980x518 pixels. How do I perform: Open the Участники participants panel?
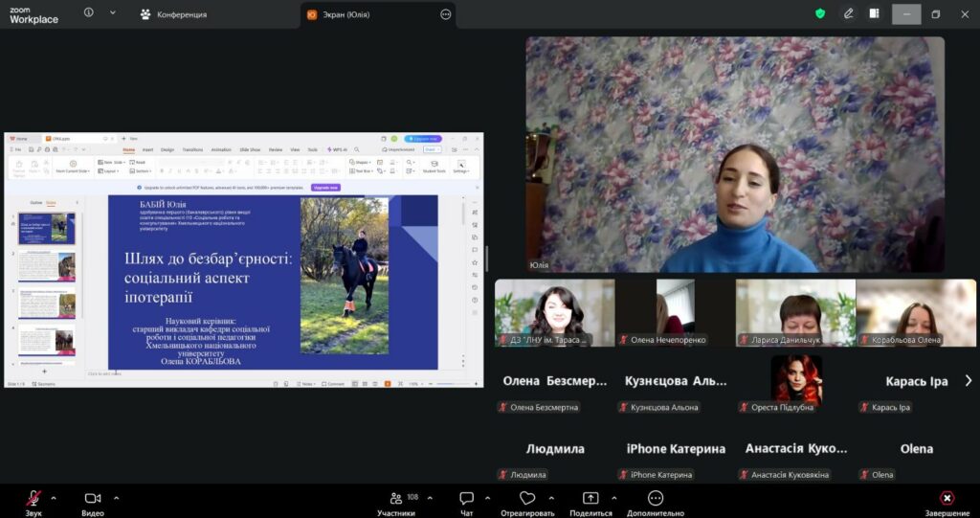pos(396,504)
